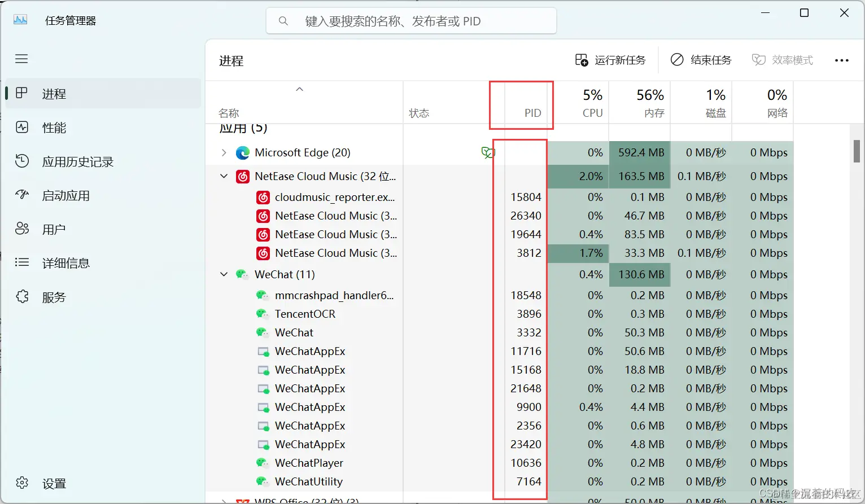Click the cloudmusic_reporter process icon
The image size is (865, 504).
(x=263, y=198)
